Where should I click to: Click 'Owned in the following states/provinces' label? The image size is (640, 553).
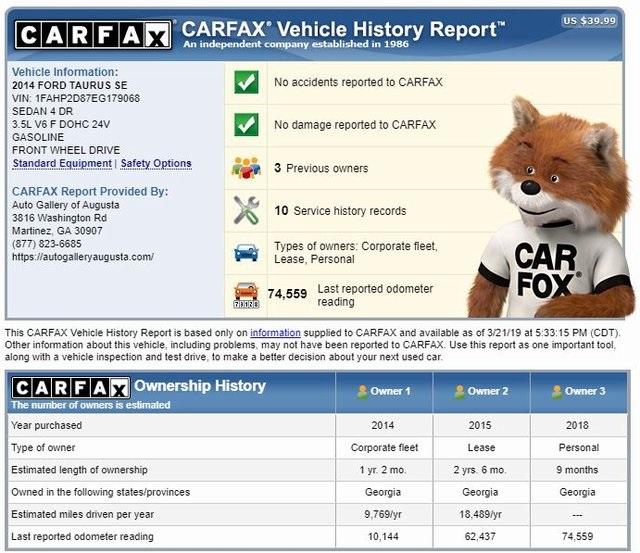pyautogui.click(x=100, y=492)
